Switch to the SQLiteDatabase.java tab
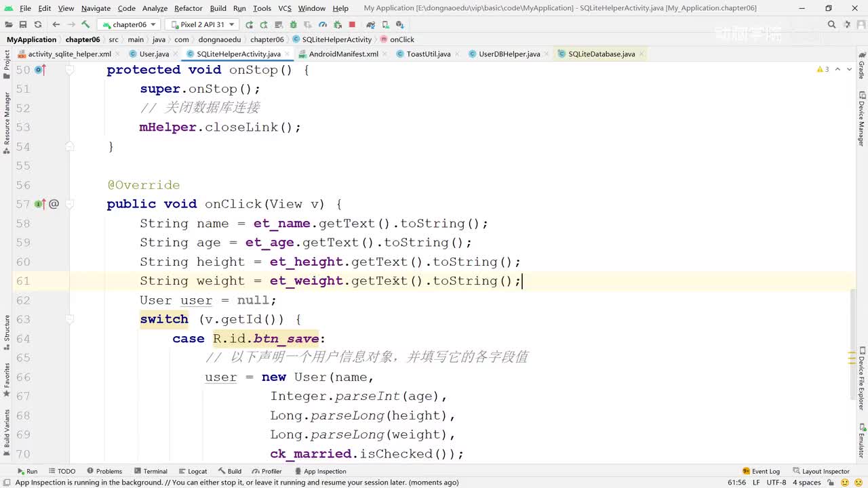868x488 pixels. tap(601, 54)
